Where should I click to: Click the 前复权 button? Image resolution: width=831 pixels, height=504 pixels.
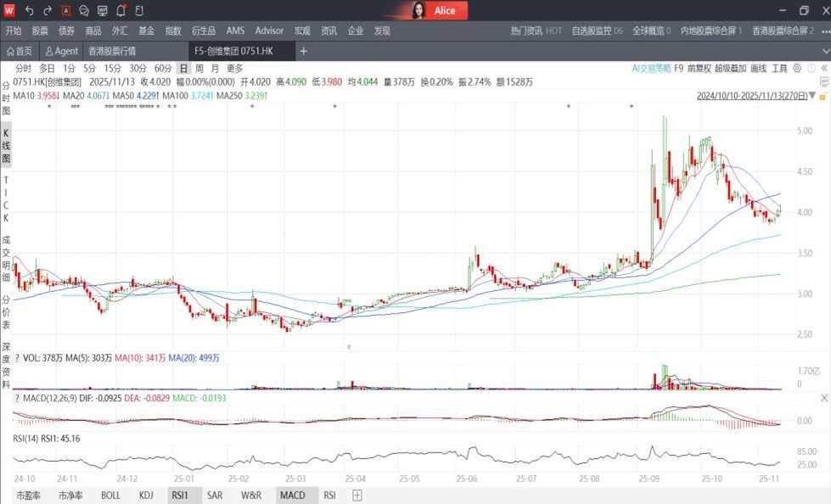tap(699, 69)
